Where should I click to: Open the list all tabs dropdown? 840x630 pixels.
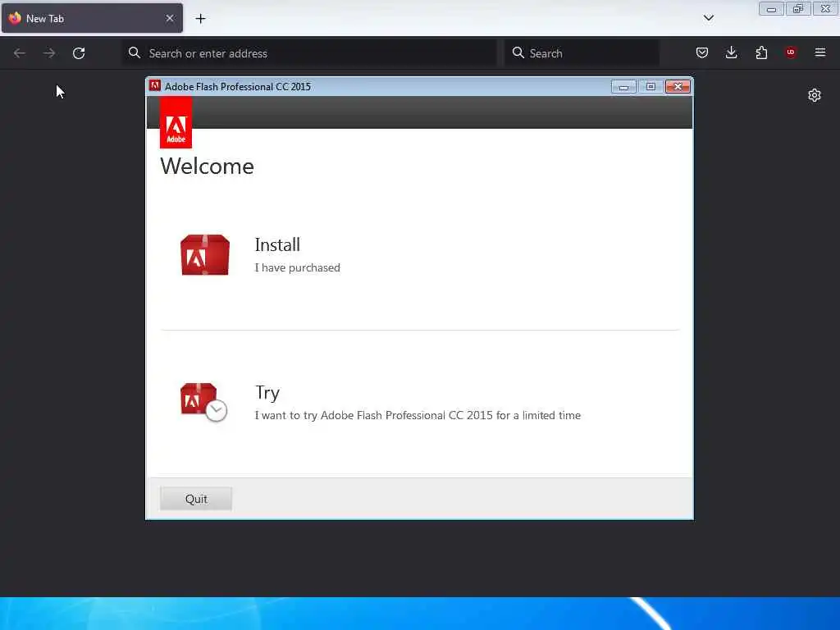(x=708, y=18)
